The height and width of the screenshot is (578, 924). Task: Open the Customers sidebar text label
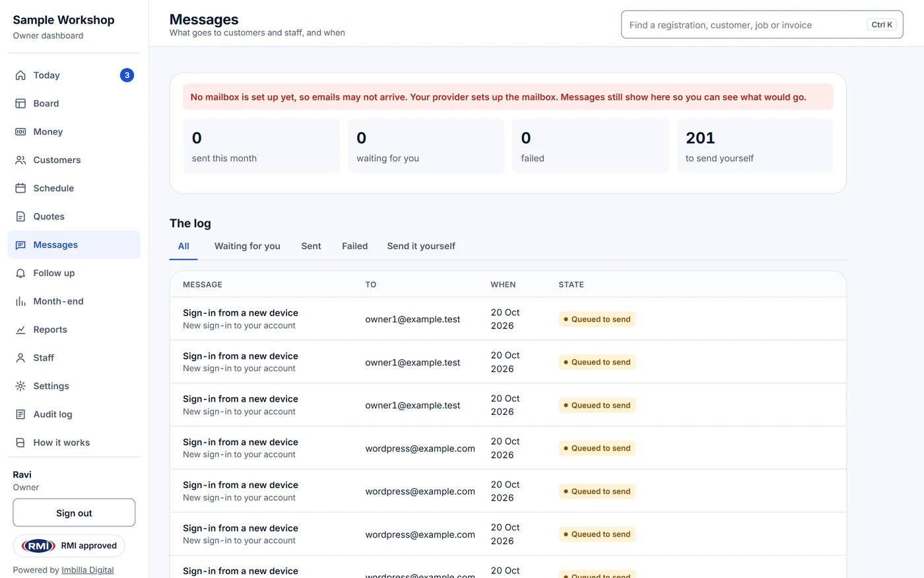57,160
